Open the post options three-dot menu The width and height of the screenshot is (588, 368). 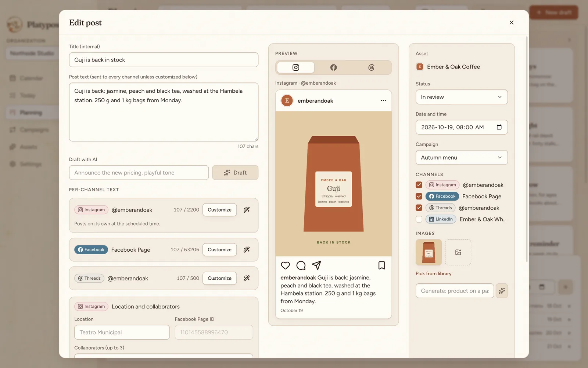click(x=383, y=100)
